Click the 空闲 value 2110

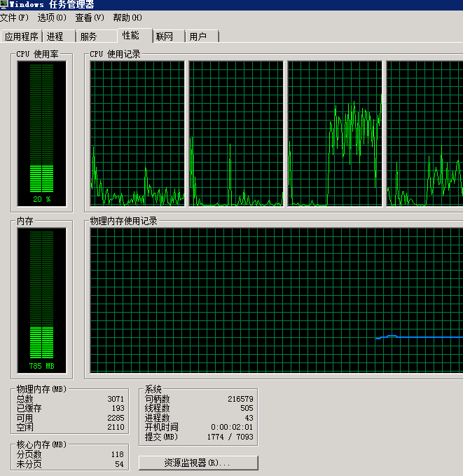(116, 427)
